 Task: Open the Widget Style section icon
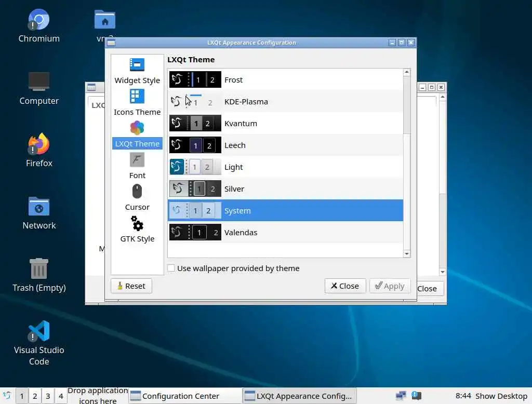[x=137, y=65]
